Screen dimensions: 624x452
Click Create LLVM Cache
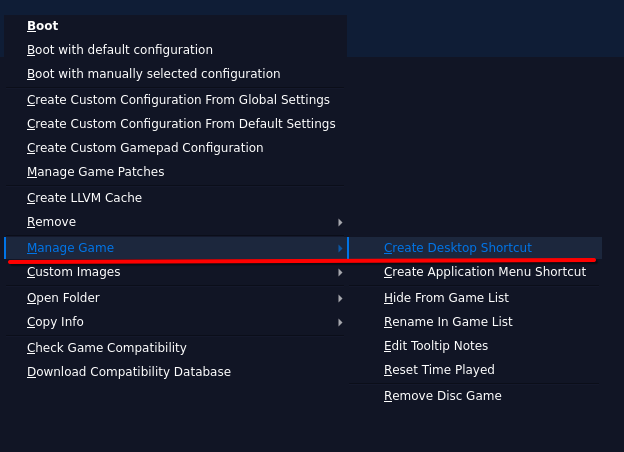[85, 198]
